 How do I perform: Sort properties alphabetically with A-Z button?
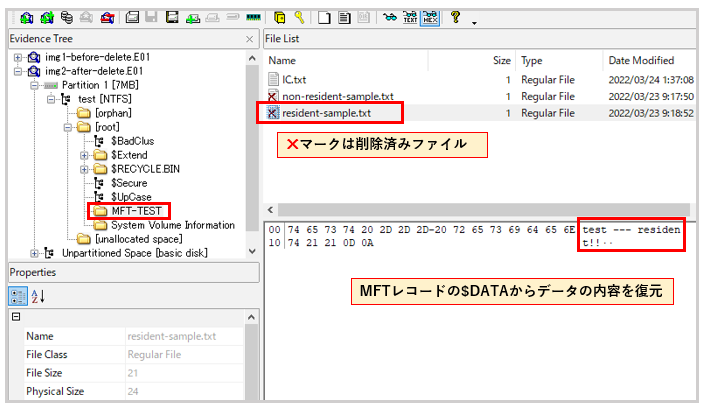coord(38,296)
